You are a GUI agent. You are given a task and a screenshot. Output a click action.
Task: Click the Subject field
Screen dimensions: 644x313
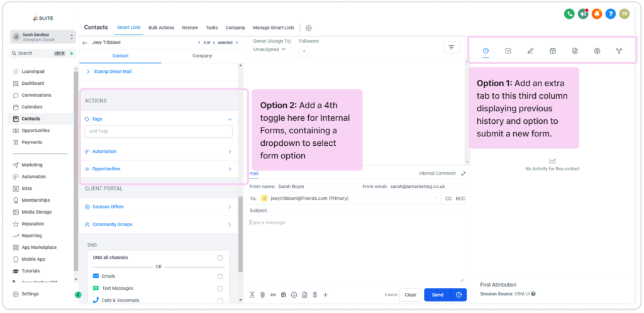(357, 211)
